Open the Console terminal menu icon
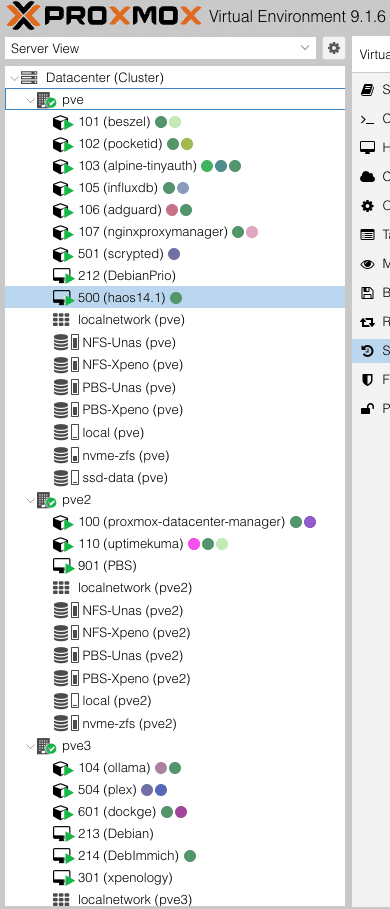390x909 pixels. click(367, 119)
